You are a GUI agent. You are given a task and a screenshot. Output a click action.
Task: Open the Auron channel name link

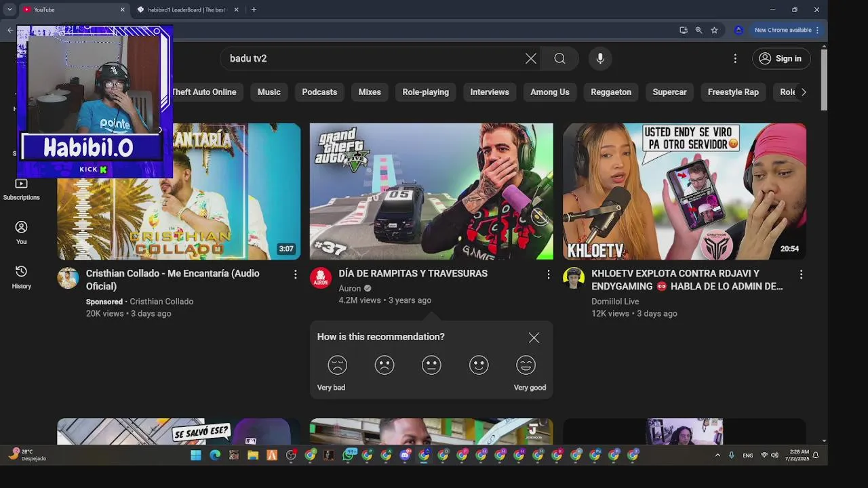click(350, 288)
